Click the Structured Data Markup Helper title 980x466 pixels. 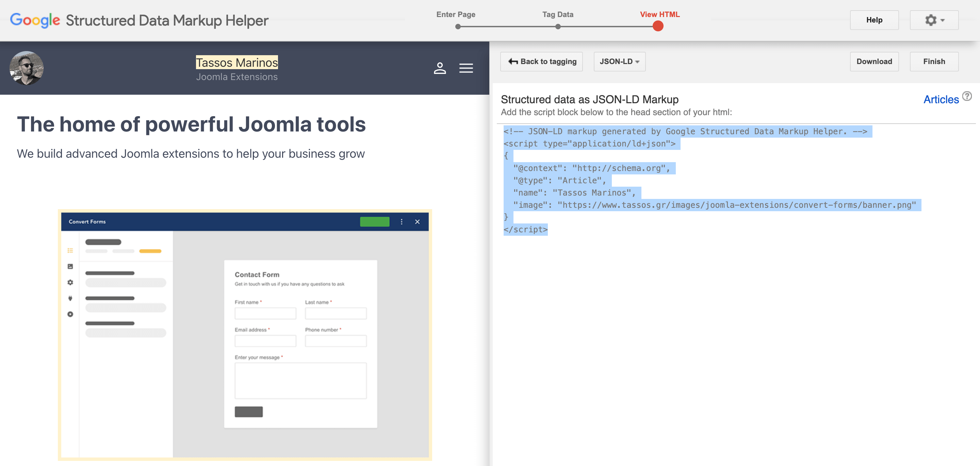click(x=167, y=20)
